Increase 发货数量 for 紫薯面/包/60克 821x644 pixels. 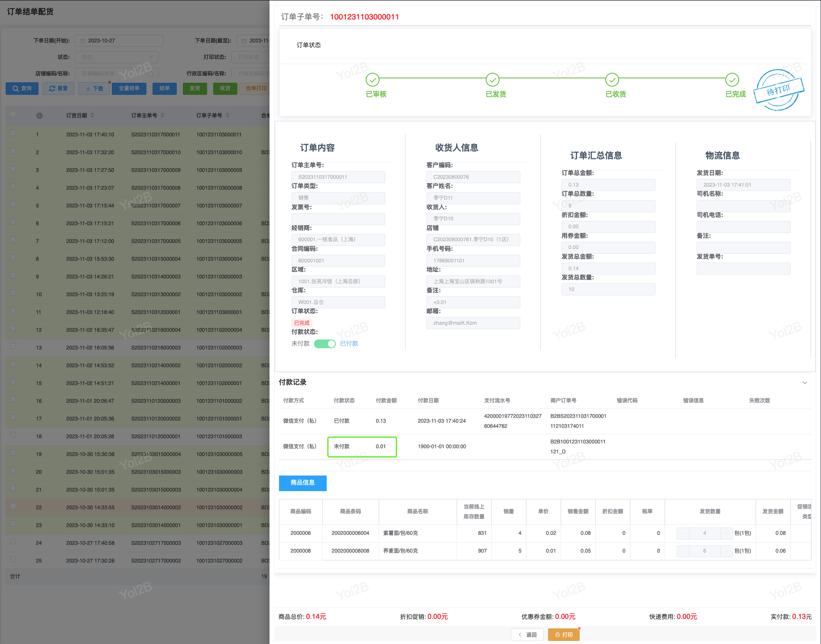pyautogui.click(x=727, y=533)
